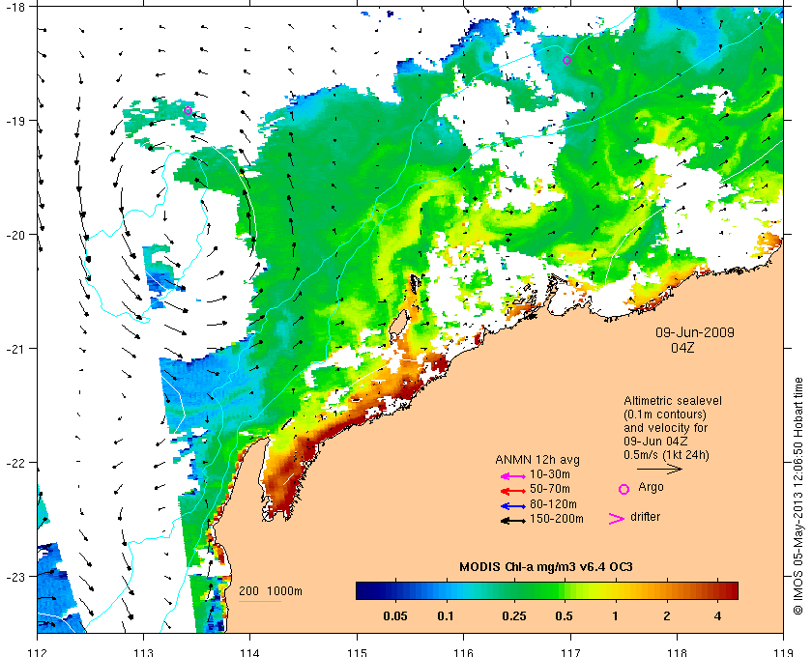Click the 'drifter' legend label

(646, 517)
